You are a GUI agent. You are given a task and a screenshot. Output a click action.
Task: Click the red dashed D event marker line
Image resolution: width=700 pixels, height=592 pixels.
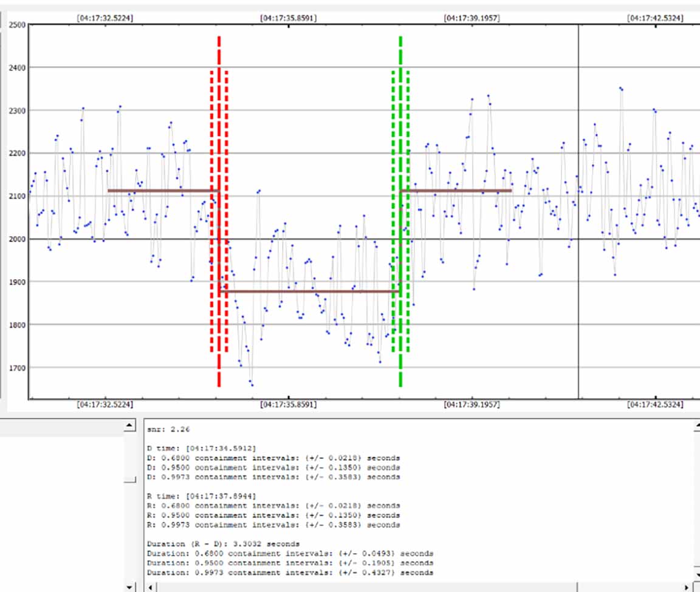pos(219,211)
